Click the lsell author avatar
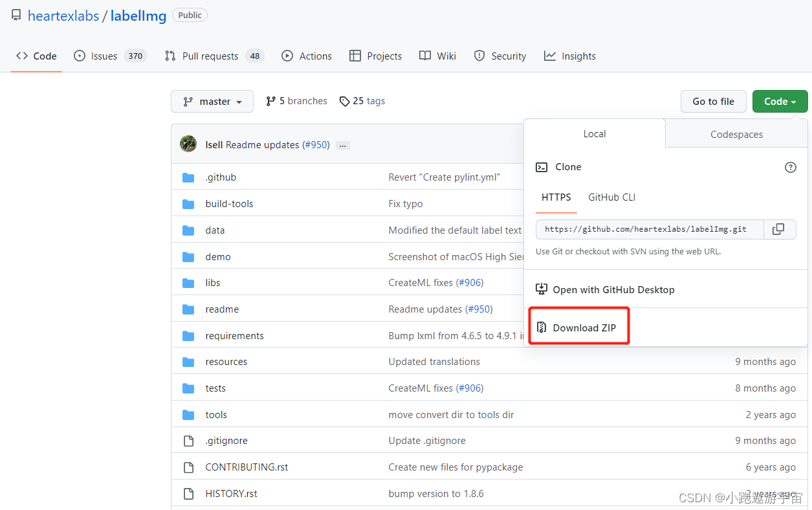This screenshot has height=510, width=812. click(188, 144)
